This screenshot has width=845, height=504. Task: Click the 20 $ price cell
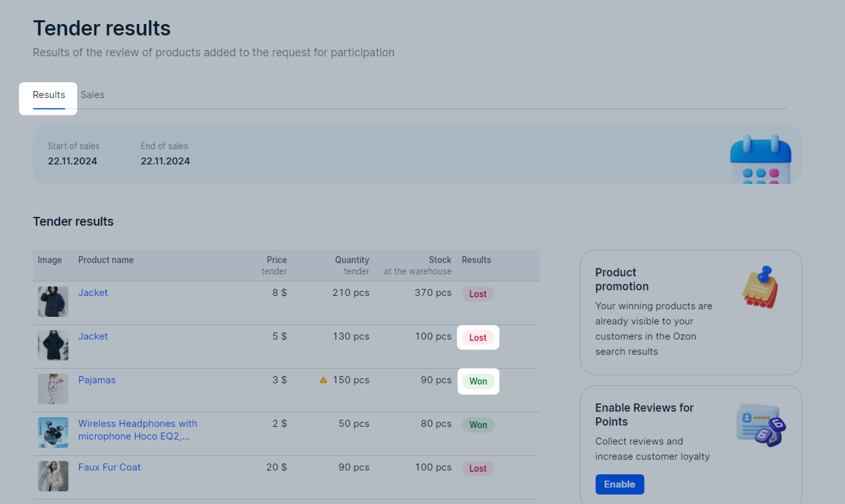[277, 467]
